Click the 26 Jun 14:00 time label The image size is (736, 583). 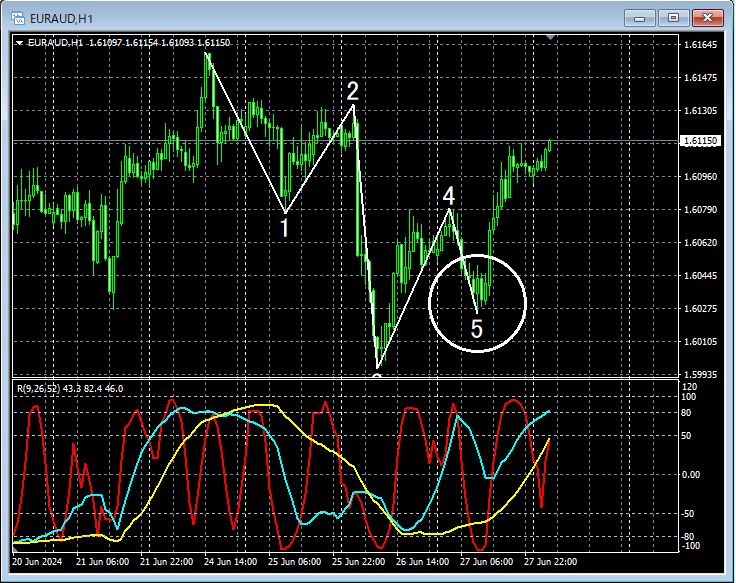click(x=422, y=561)
